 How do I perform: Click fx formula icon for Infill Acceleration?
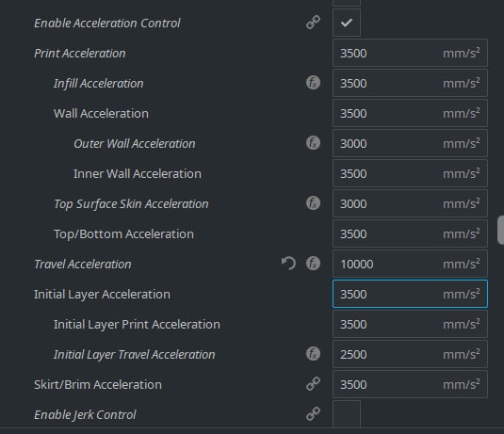click(x=313, y=83)
